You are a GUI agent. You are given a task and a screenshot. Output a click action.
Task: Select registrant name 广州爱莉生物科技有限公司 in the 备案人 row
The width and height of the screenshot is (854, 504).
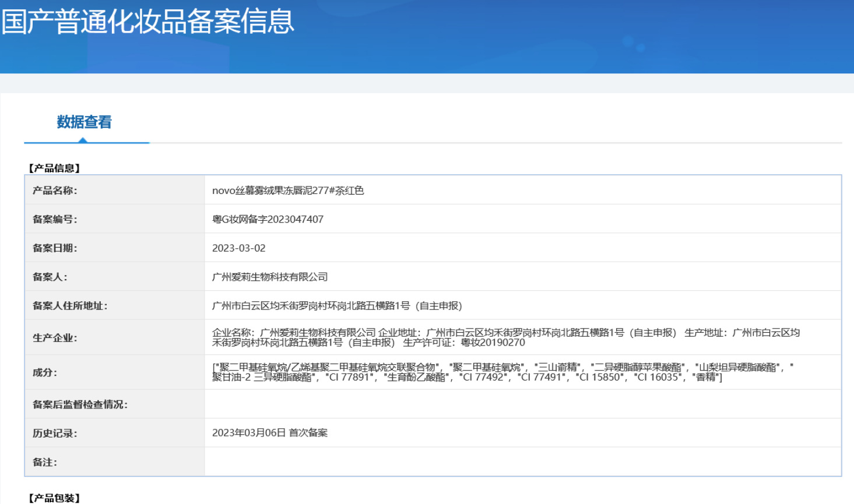pos(270,277)
